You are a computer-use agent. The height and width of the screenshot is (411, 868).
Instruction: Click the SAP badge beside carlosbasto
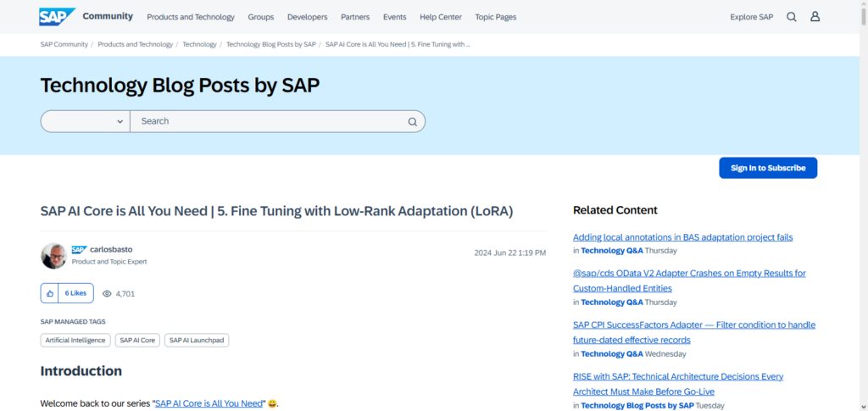coord(79,249)
